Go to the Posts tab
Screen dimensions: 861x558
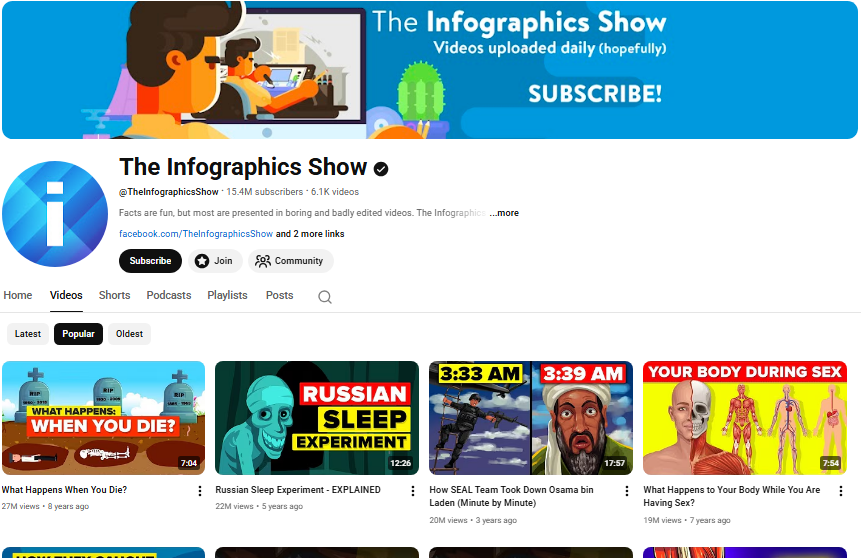279,295
